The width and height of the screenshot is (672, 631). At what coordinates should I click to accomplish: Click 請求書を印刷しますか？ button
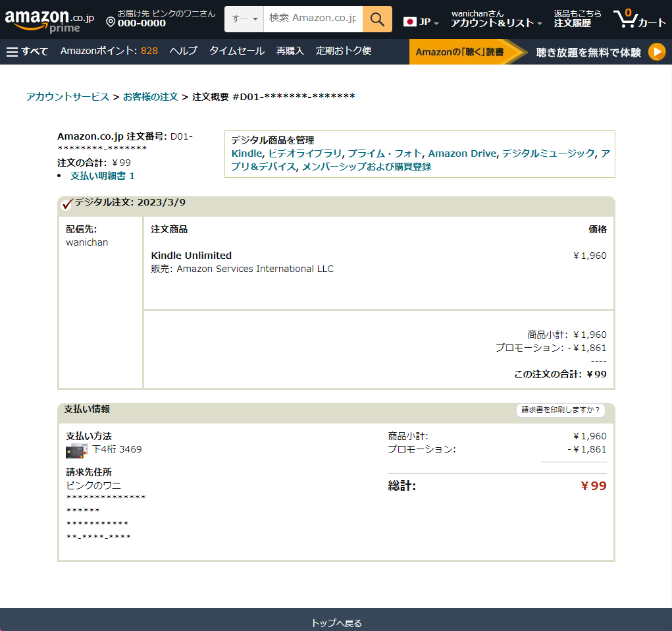560,410
